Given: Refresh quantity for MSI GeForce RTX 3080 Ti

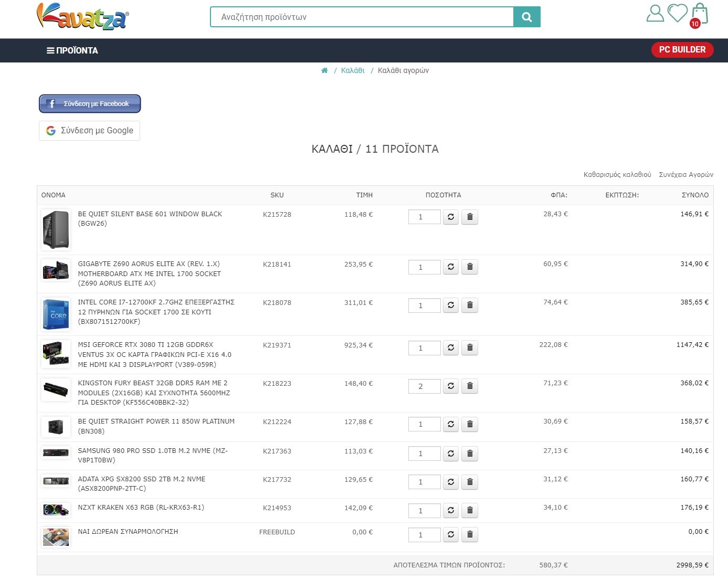Looking at the screenshot, I should tap(451, 348).
